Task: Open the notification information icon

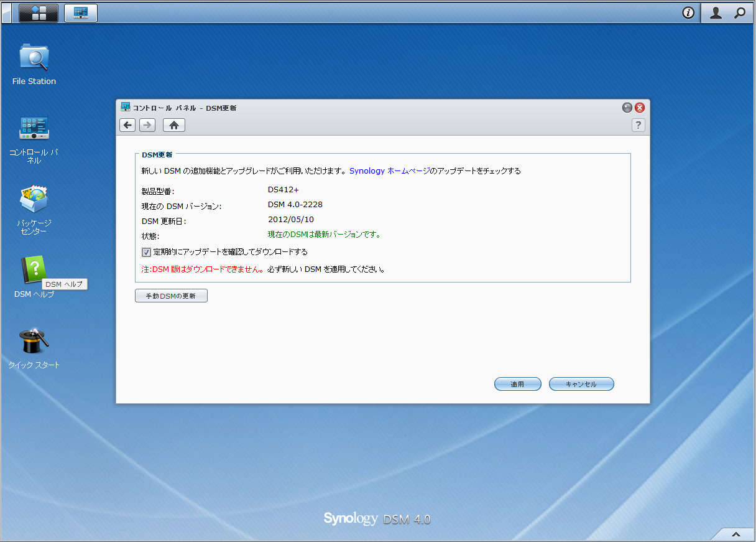Action: point(688,12)
